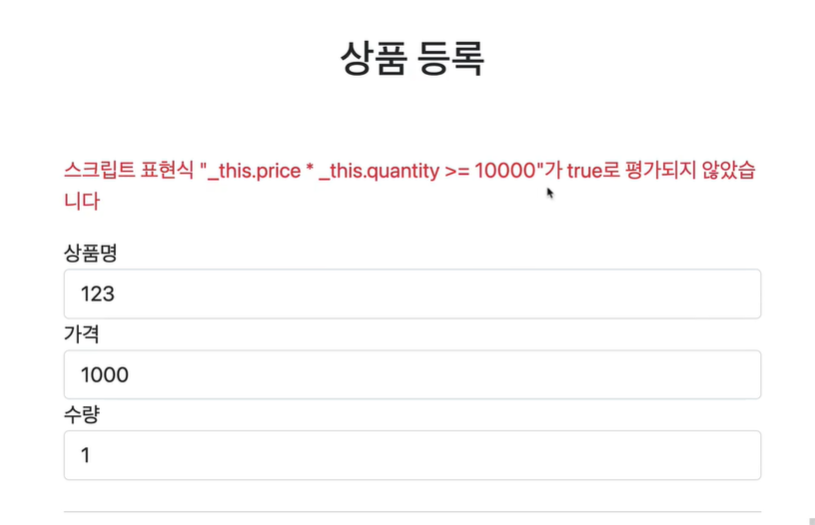The image size is (815, 525).
Task: Place cursor on the 1000 value text
Action: click(x=104, y=375)
